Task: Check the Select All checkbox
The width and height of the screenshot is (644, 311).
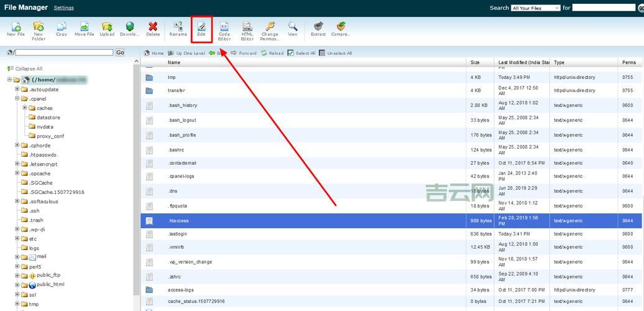Action: (291, 53)
